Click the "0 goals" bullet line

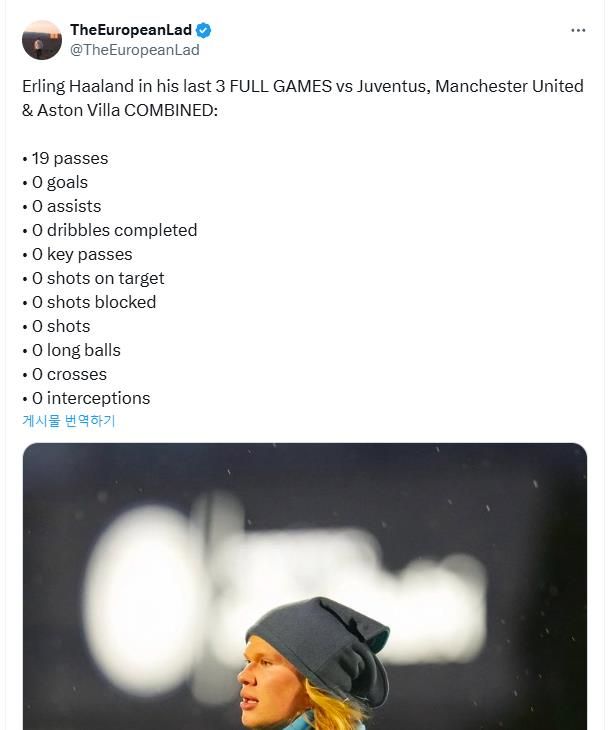55,182
